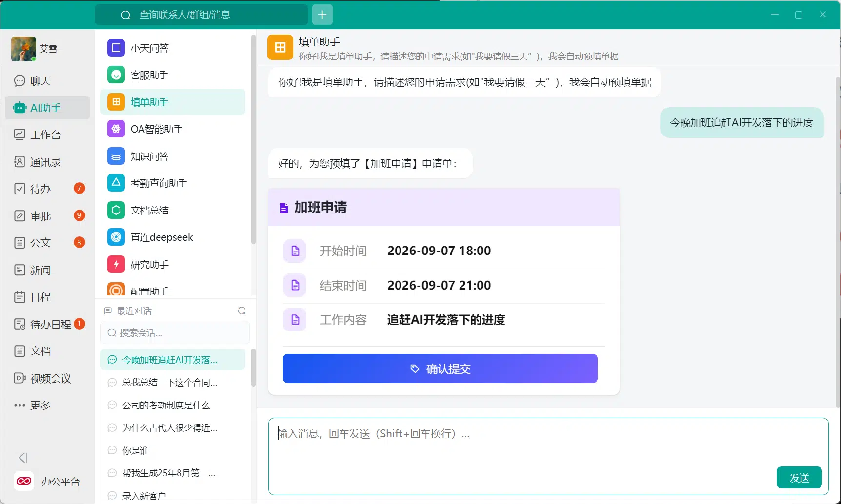The height and width of the screenshot is (504, 841).
Task: Open the 通讯录 section
Action: [x=47, y=162]
